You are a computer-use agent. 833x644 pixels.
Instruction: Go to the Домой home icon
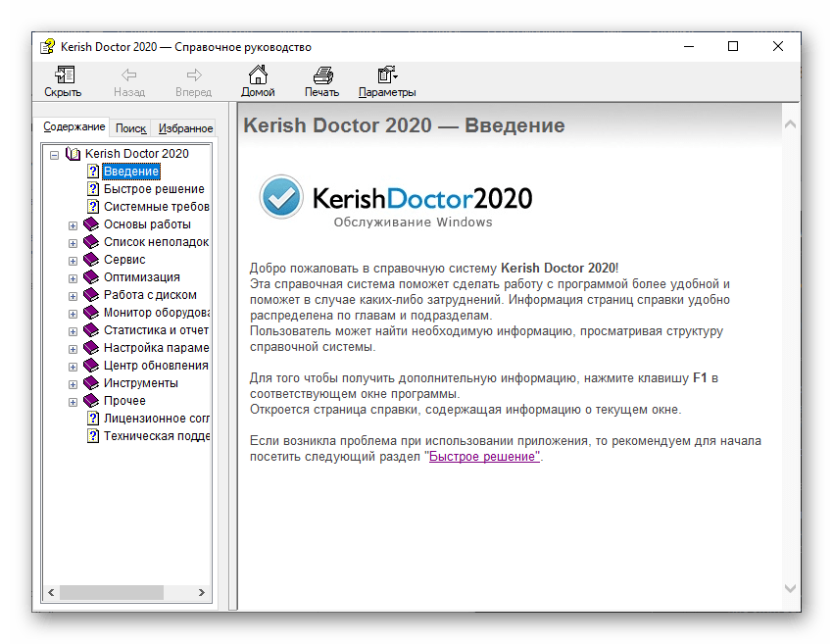(258, 74)
